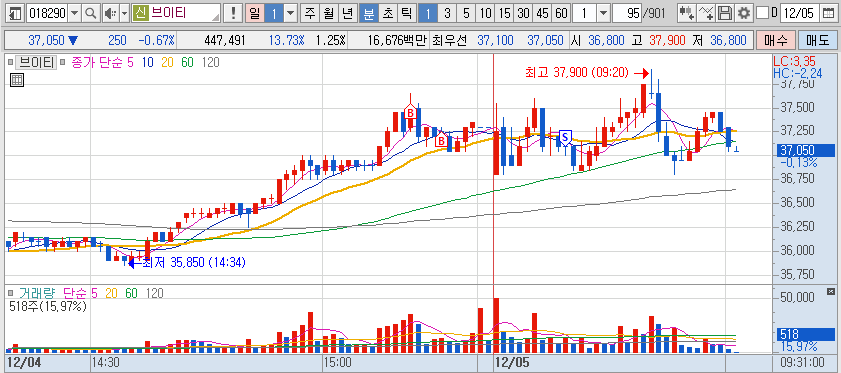
Task: Open the custom interval dropdown after 60
Action: pos(603,13)
